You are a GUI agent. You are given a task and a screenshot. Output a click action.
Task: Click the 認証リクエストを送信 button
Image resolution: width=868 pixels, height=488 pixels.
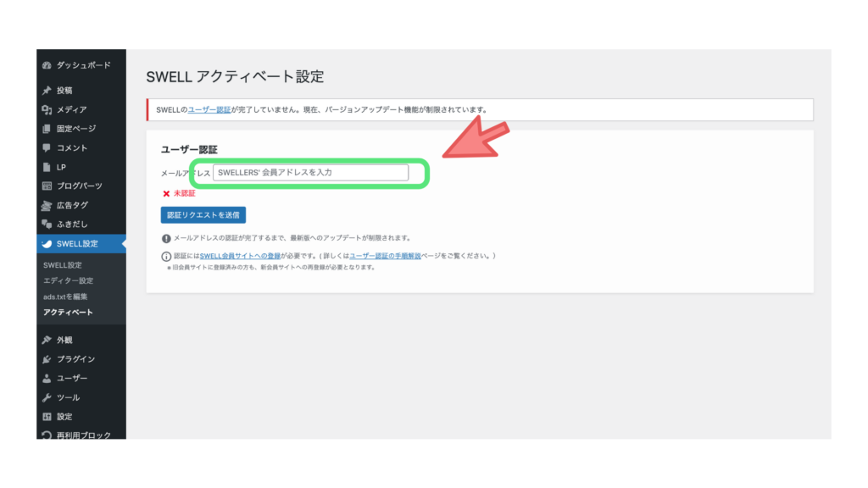(203, 214)
